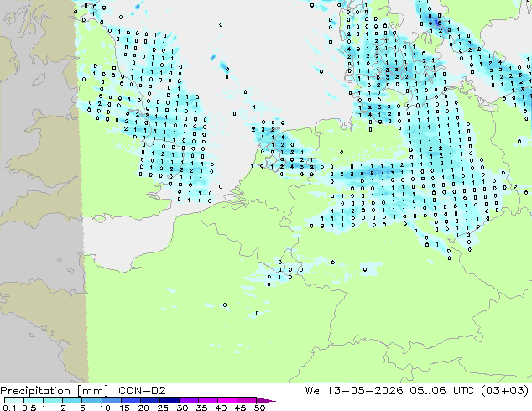Click the "45" legend value
Viewport: 532px width, 411px height.
[240, 408]
